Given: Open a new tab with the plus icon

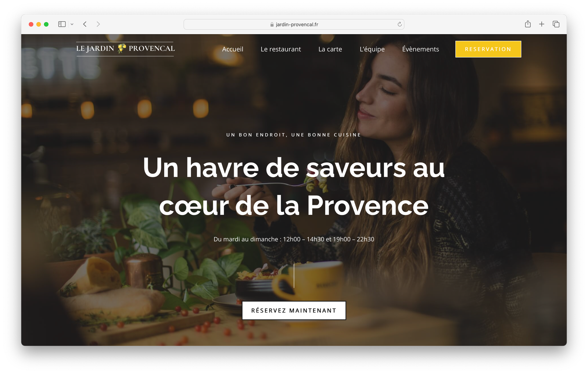Looking at the screenshot, I should click(x=542, y=24).
